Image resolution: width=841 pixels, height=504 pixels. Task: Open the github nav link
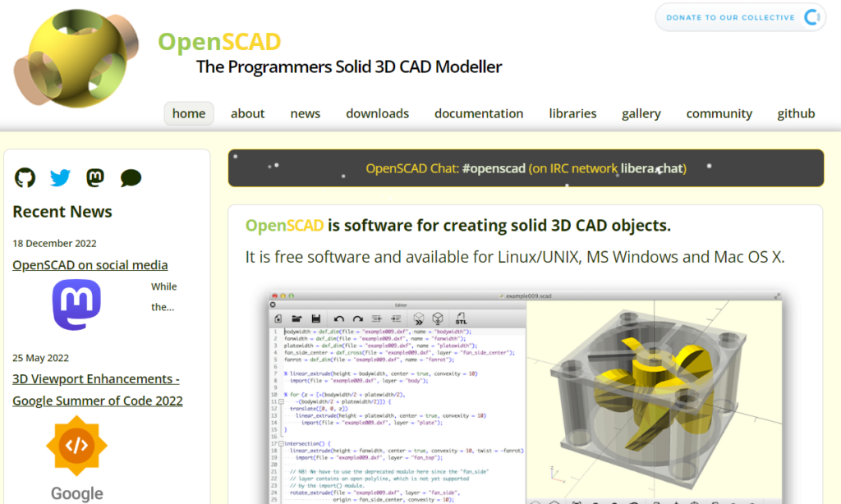796,113
